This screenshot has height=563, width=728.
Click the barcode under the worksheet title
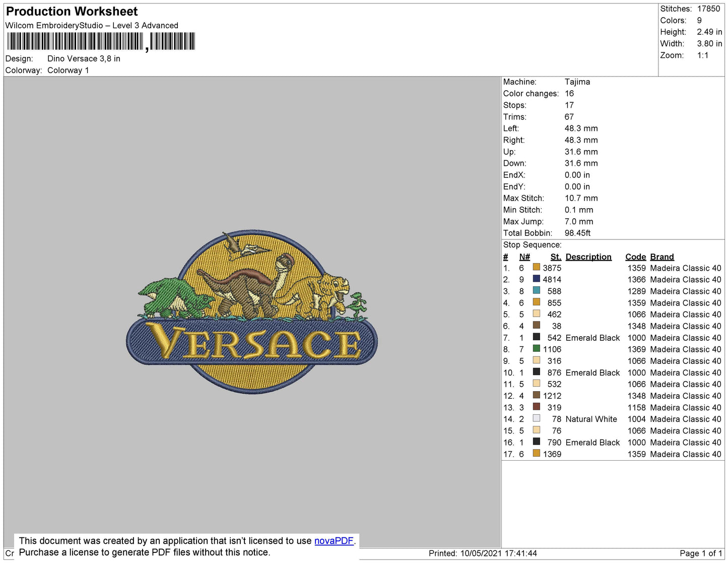(x=101, y=41)
